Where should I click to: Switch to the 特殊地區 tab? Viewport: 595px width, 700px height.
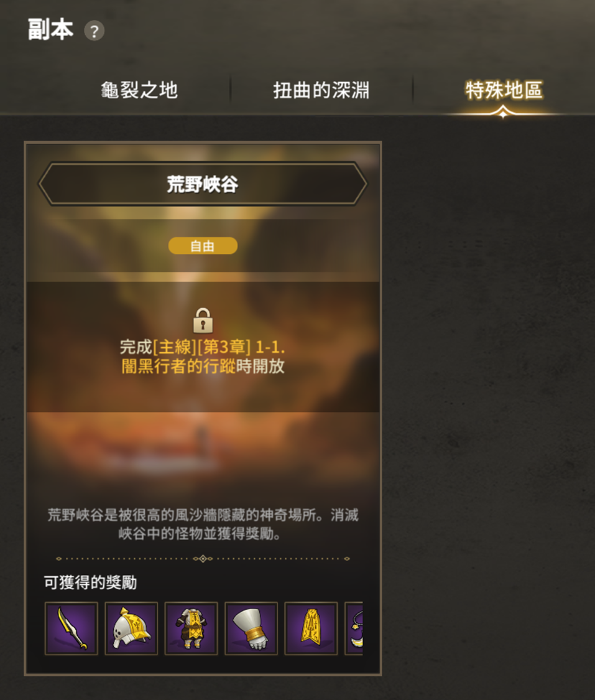click(504, 90)
